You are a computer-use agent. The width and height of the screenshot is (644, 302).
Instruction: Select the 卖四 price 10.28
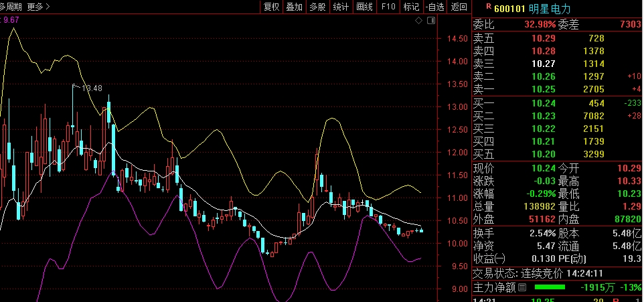[x=544, y=52]
